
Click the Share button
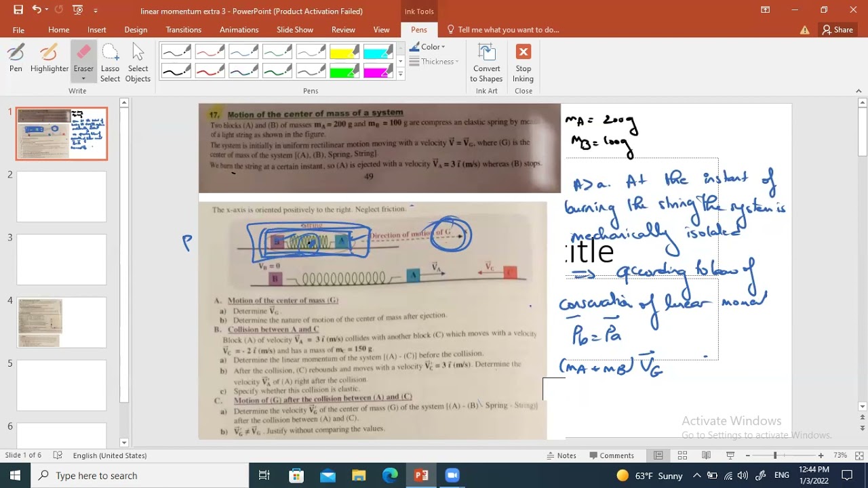(x=837, y=30)
